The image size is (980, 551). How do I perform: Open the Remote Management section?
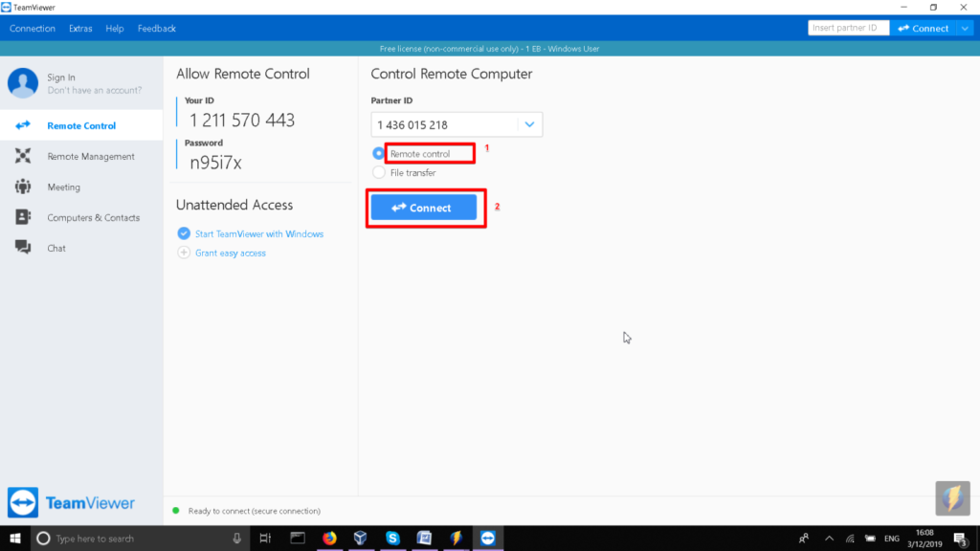[x=81, y=156]
